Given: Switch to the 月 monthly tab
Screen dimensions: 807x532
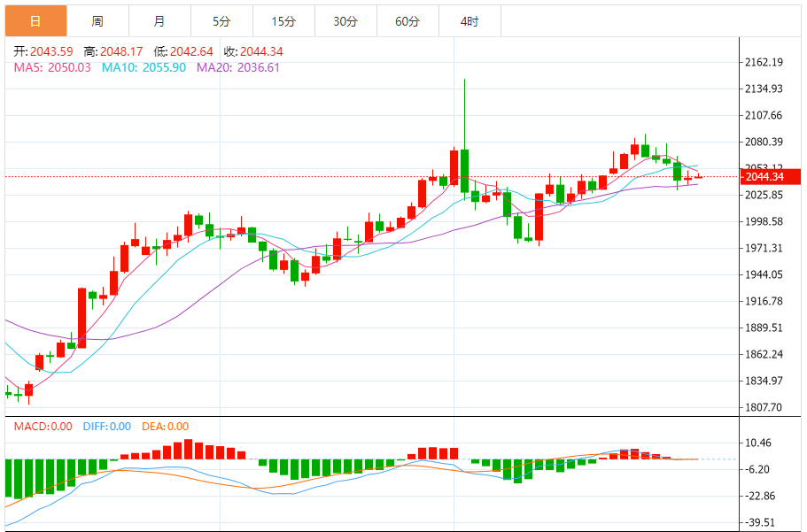Looking at the screenshot, I should [x=160, y=21].
